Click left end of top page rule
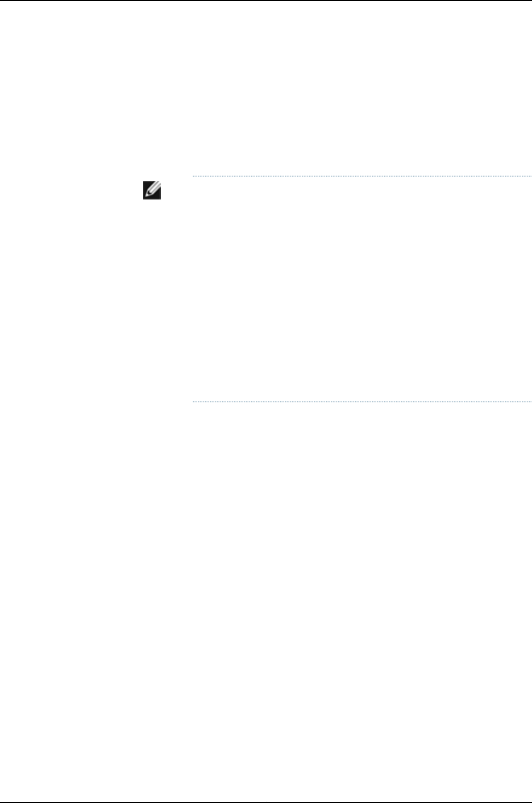Screen dimensions: 532x803 coord(3,1)
